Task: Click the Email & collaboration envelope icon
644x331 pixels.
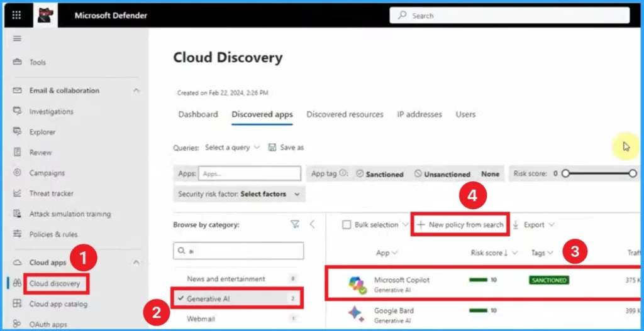Action: click(x=17, y=90)
